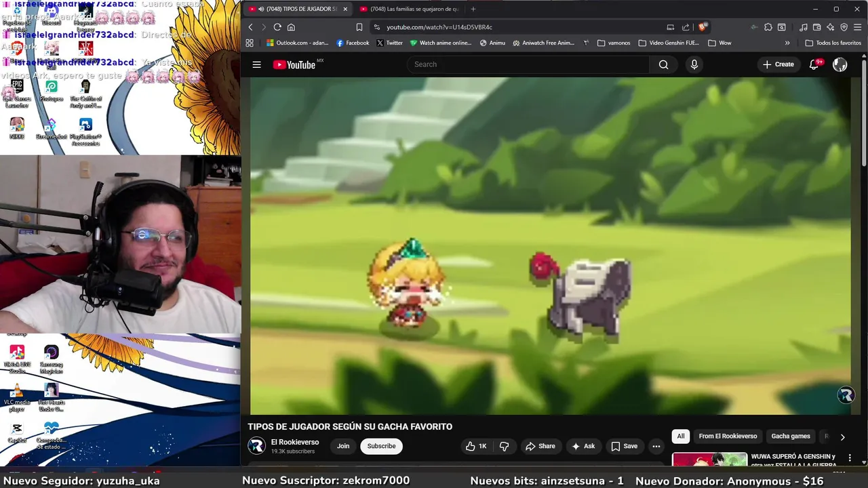
Task: Show more filter chips with right arrow
Action: point(842,437)
